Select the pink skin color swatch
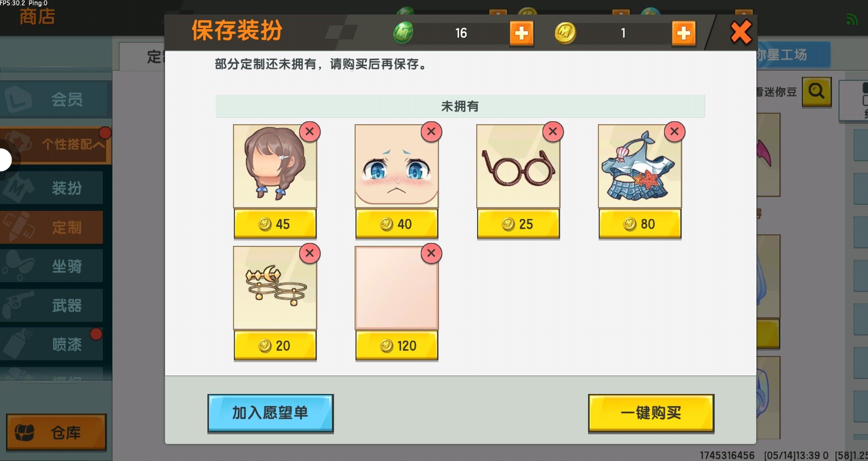Screen dimensions: 868x461 click(x=397, y=288)
